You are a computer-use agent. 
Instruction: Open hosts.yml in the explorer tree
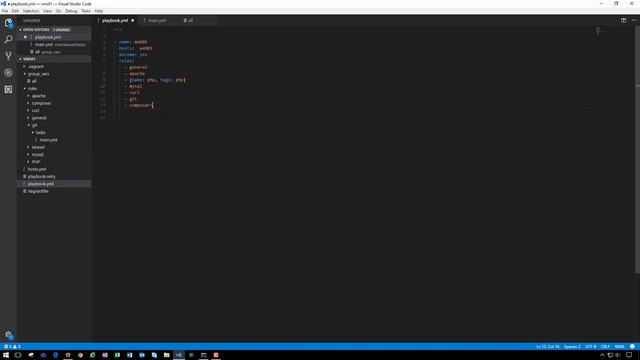[54, 169]
